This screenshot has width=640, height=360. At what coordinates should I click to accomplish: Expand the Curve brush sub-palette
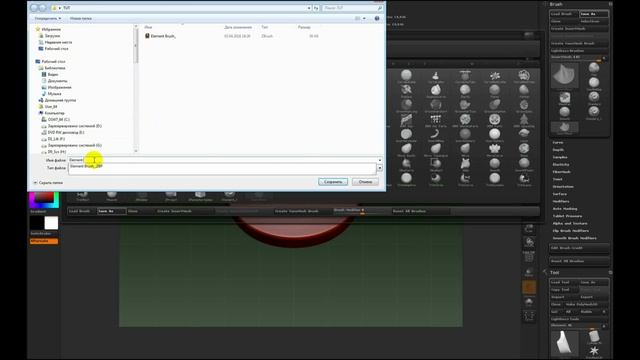(x=558, y=142)
